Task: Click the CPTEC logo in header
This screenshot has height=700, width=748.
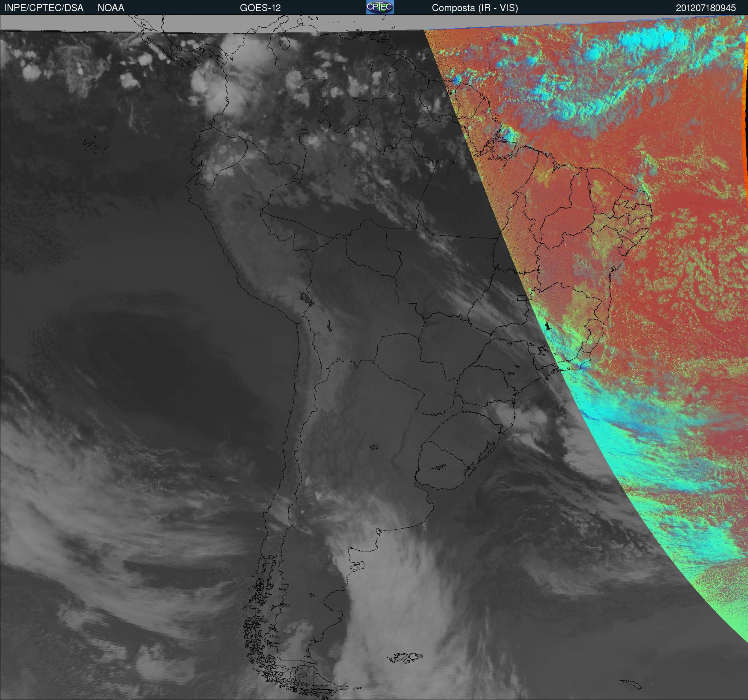Action: pyautogui.click(x=380, y=7)
